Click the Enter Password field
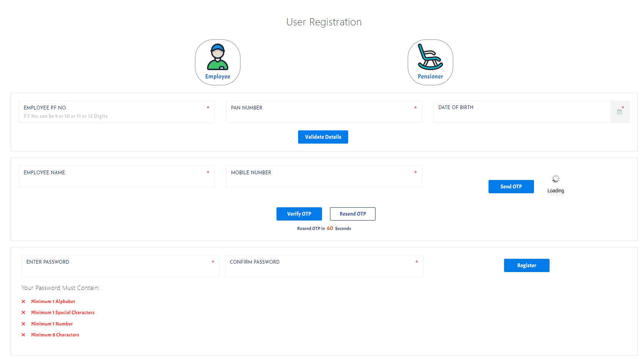 [120, 266]
